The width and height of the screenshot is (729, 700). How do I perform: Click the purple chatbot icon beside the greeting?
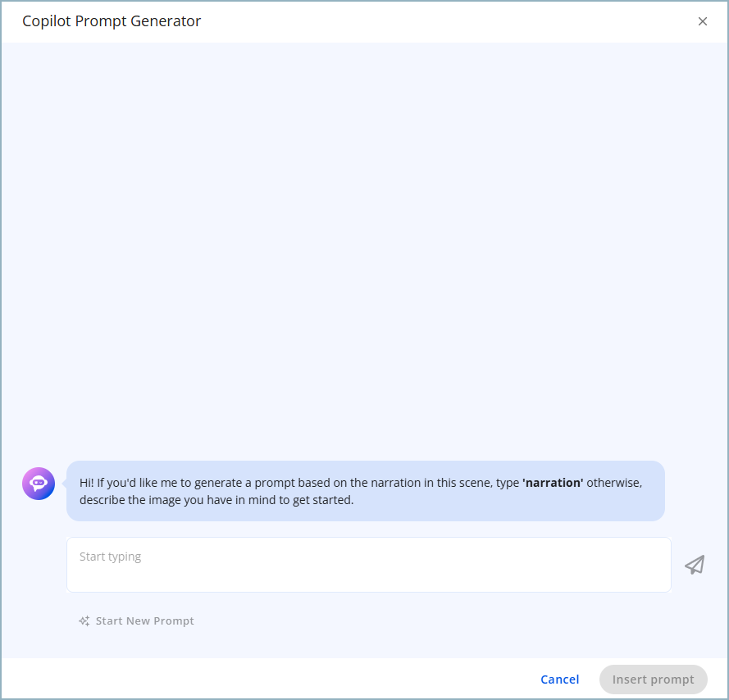[39, 484]
